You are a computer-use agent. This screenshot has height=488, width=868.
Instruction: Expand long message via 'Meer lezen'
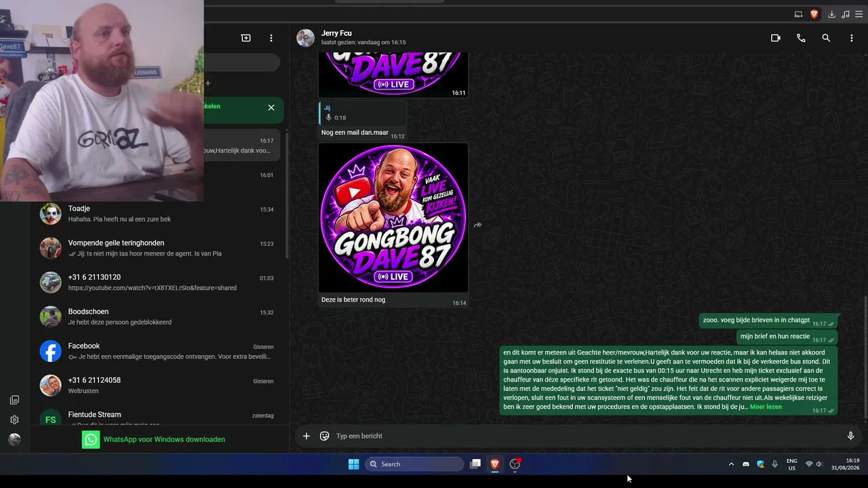[766, 407]
